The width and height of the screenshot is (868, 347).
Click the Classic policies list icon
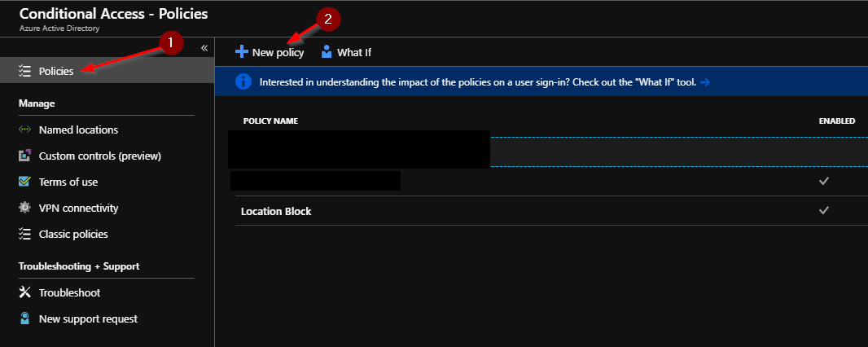tap(24, 234)
